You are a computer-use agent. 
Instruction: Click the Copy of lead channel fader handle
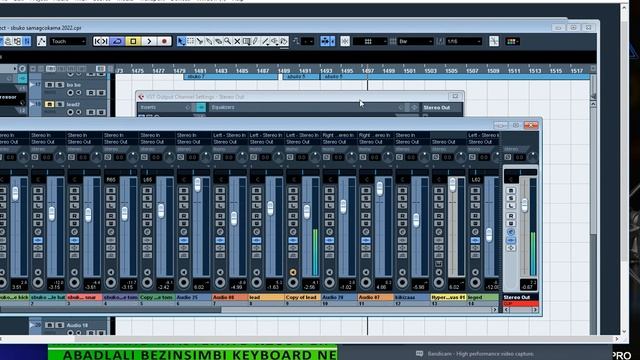(307, 211)
